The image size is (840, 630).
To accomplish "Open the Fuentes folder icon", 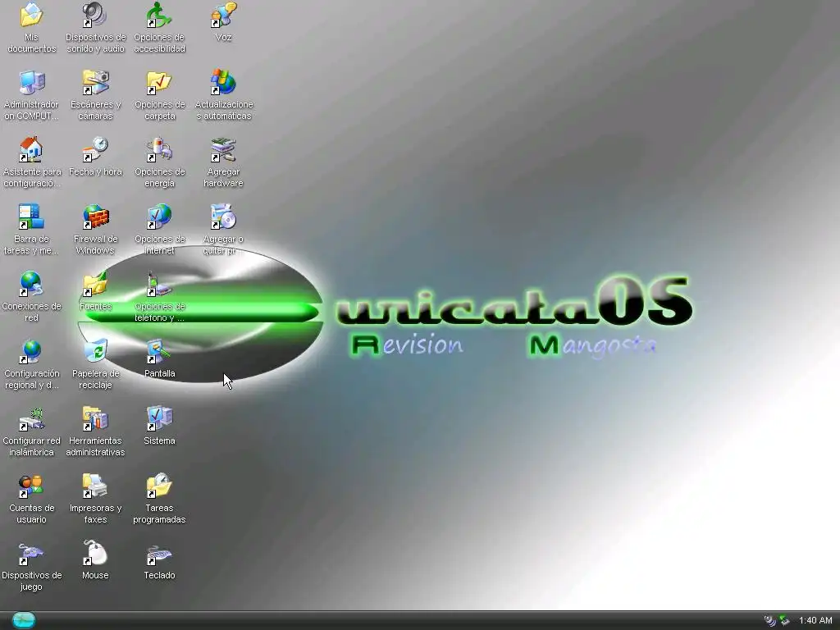I will pos(95,284).
